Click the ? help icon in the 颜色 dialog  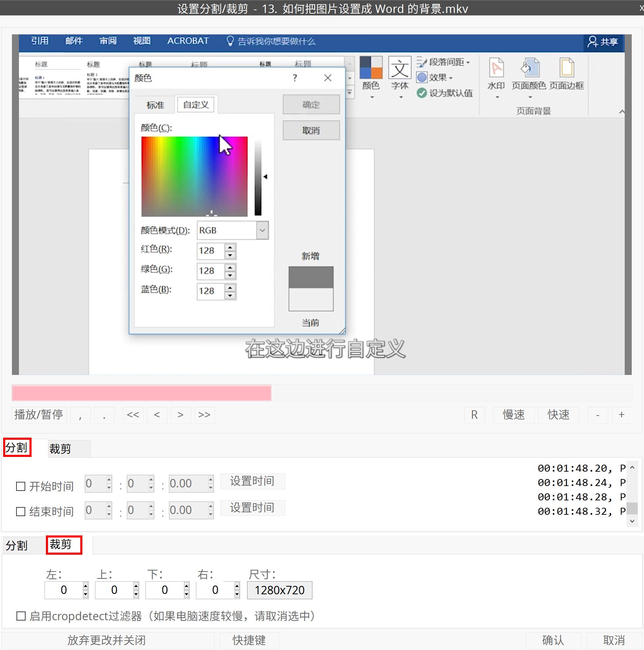[x=295, y=78]
